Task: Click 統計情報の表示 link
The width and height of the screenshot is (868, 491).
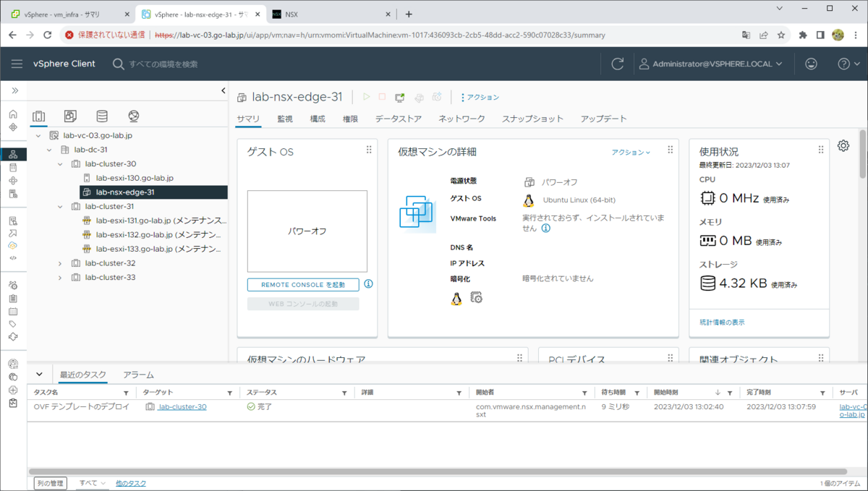Action: point(722,322)
